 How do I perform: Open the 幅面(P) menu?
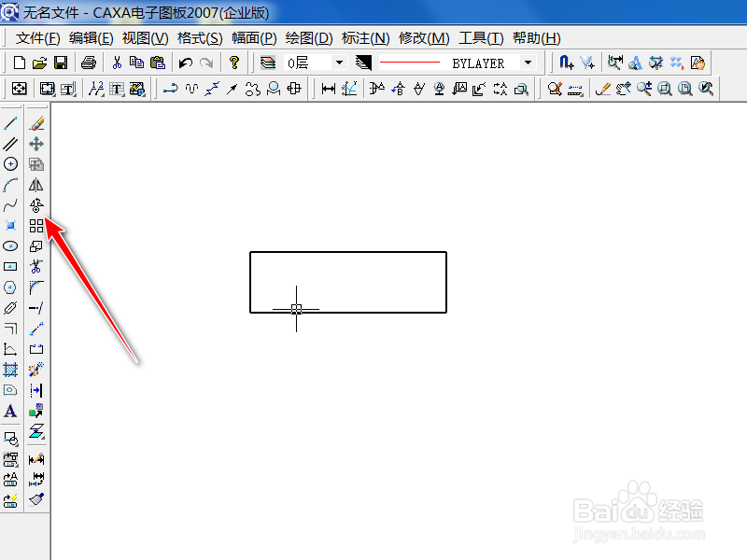tap(254, 38)
